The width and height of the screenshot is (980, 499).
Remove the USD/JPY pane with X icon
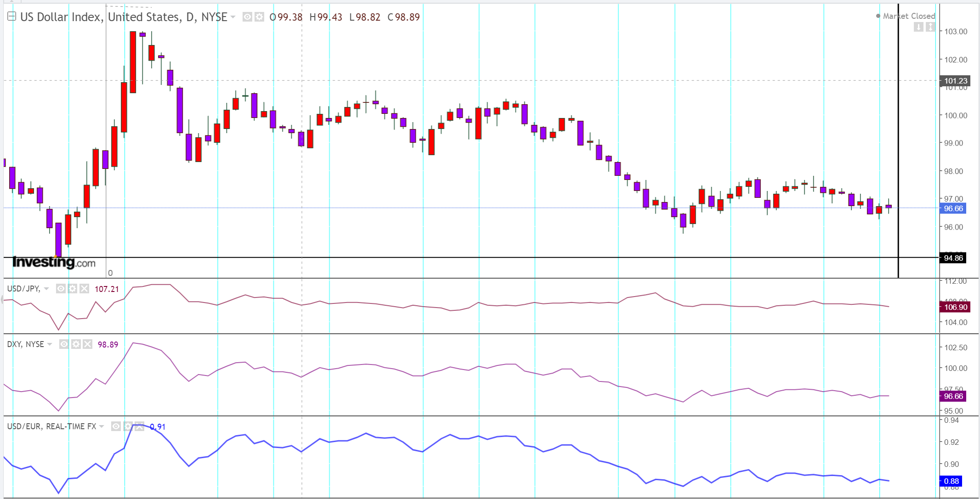pyautogui.click(x=84, y=289)
